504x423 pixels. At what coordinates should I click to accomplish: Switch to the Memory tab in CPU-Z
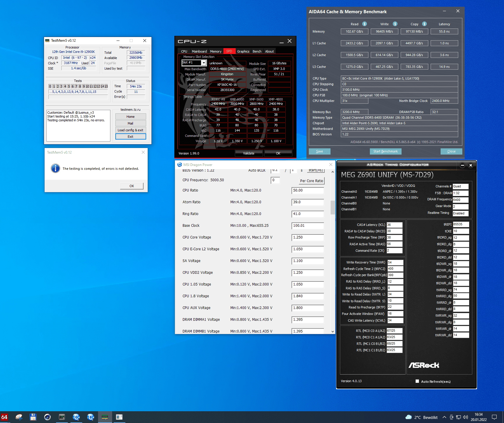coord(216,51)
